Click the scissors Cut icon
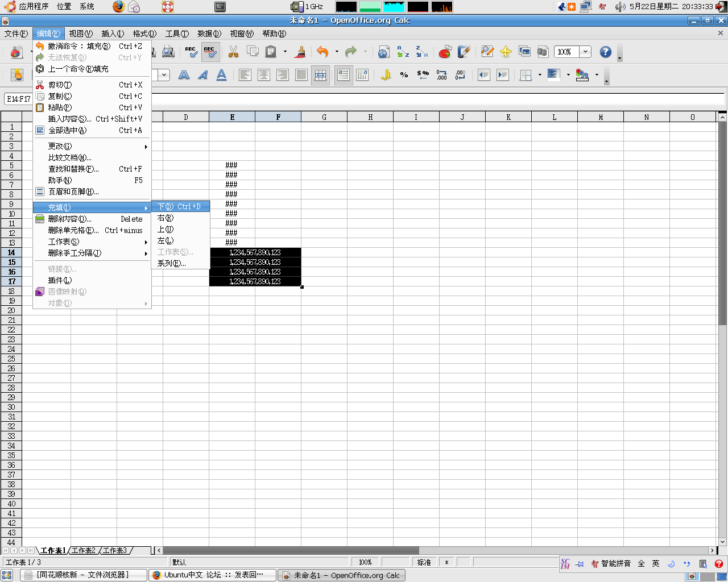728x582 pixels. pyautogui.click(x=233, y=52)
